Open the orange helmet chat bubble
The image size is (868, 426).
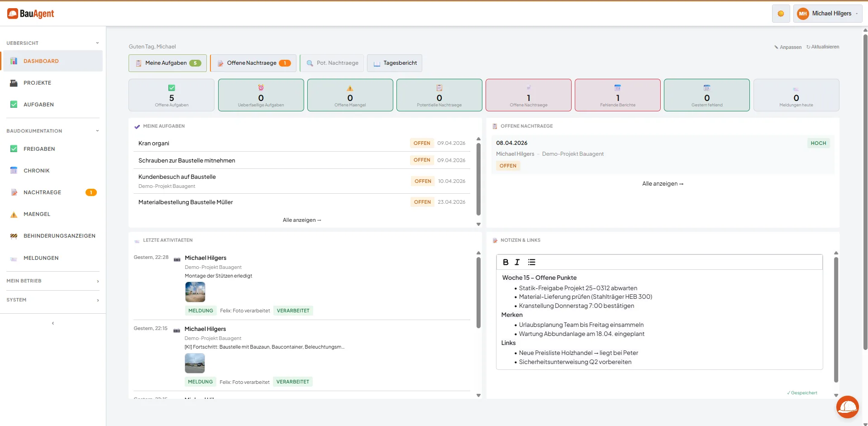coord(847,407)
